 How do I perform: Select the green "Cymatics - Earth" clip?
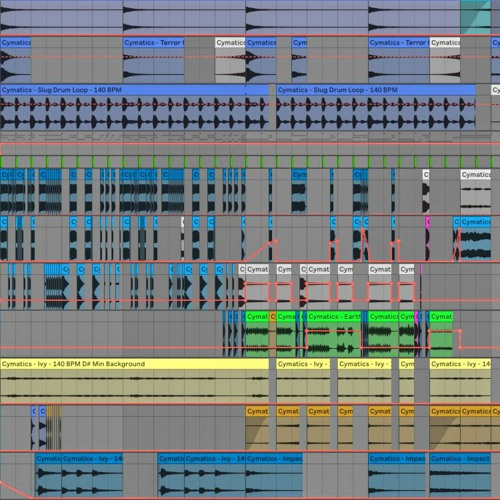tap(334, 334)
